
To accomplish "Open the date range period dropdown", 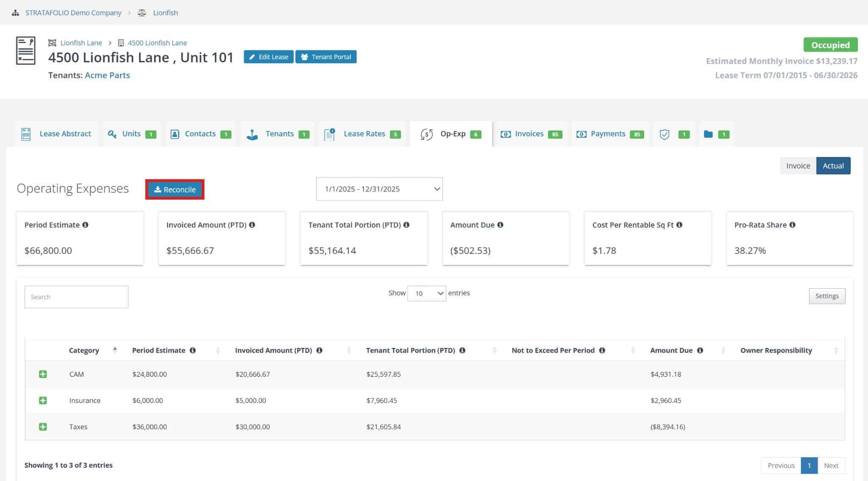I will click(379, 189).
